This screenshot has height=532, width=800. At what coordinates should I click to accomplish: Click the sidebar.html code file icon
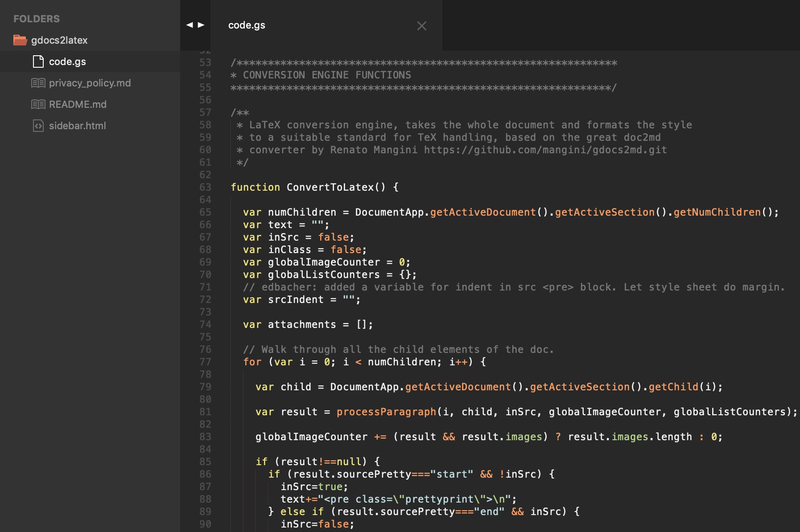pyautogui.click(x=38, y=126)
